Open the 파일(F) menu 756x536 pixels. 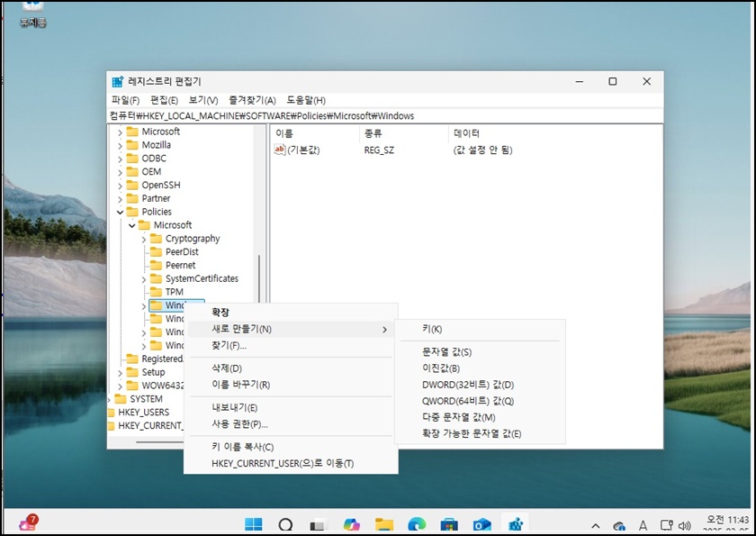[x=125, y=100]
